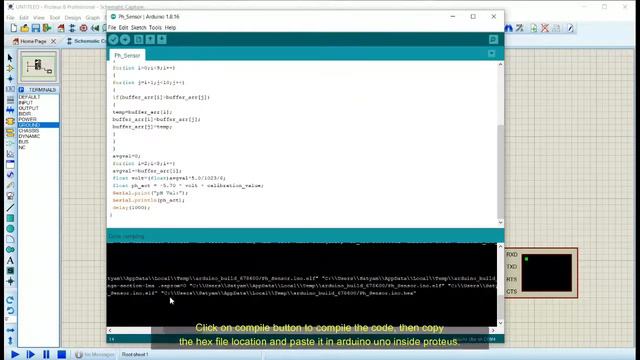Open the Arduino Serial Monitor icon

493,40
